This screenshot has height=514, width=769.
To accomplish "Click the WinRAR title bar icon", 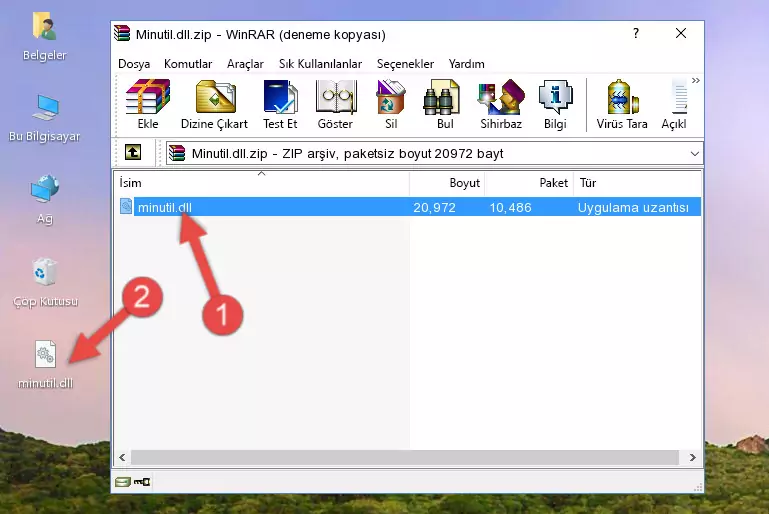I will click(122, 34).
